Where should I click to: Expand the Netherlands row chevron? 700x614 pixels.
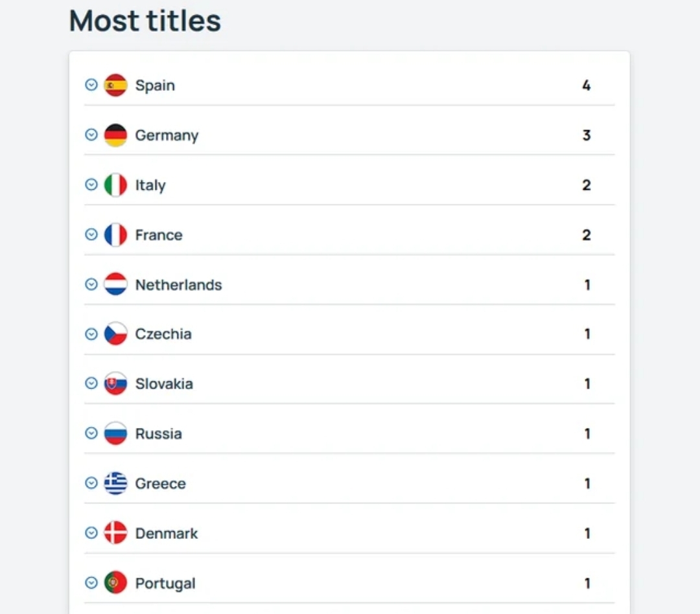[91, 284]
